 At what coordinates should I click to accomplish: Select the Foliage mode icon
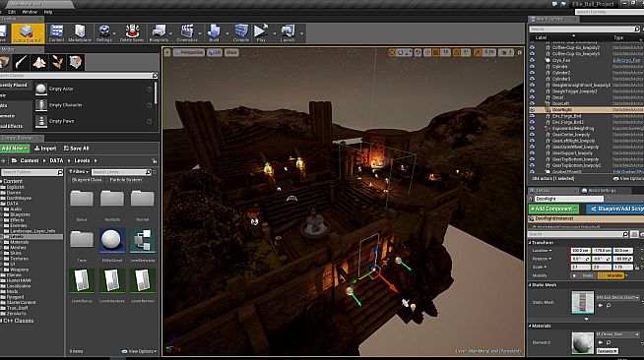coord(57,62)
